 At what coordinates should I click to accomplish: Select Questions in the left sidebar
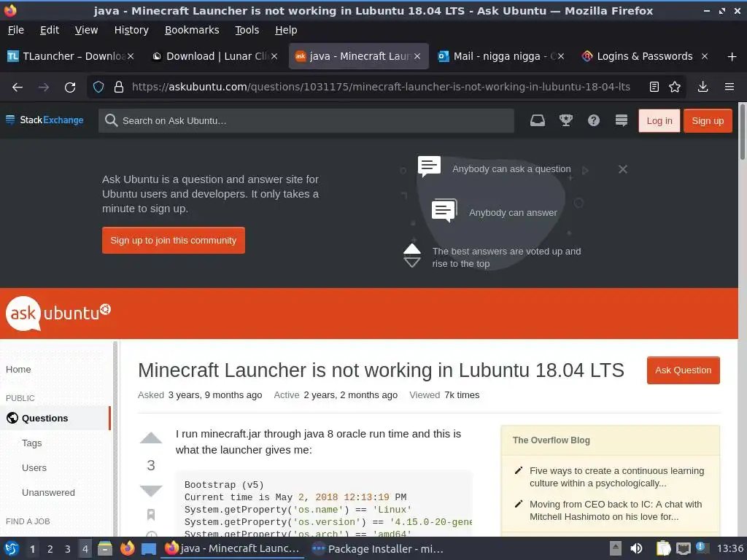point(55,418)
